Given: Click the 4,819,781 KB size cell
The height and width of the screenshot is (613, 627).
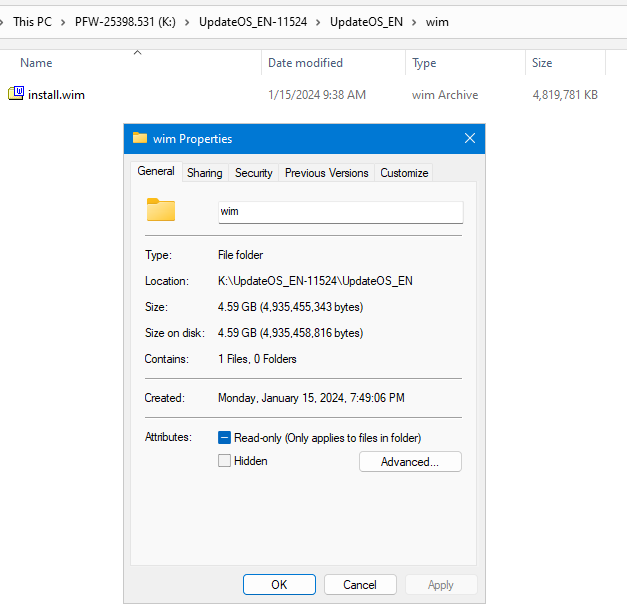Looking at the screenshot, I should [x=565, y=95].
